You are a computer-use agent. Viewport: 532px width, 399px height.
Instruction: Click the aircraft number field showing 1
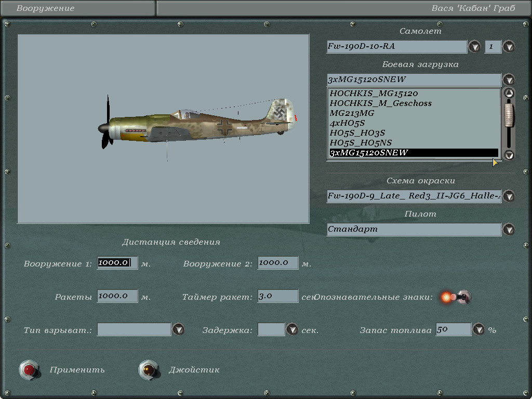point(493,46)
